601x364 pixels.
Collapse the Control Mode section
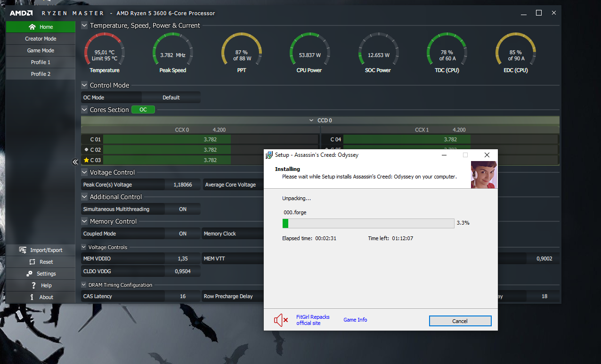tap(84, 85)
